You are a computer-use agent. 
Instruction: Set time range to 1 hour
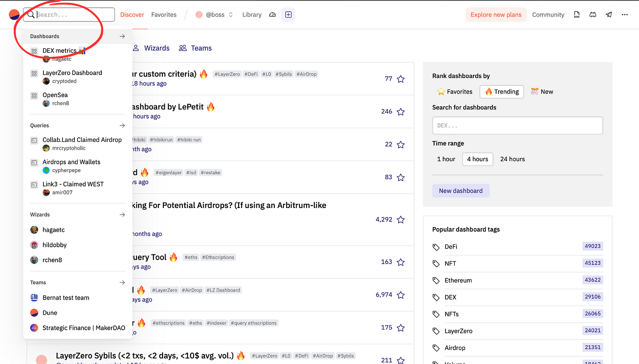tap(446, 159)
